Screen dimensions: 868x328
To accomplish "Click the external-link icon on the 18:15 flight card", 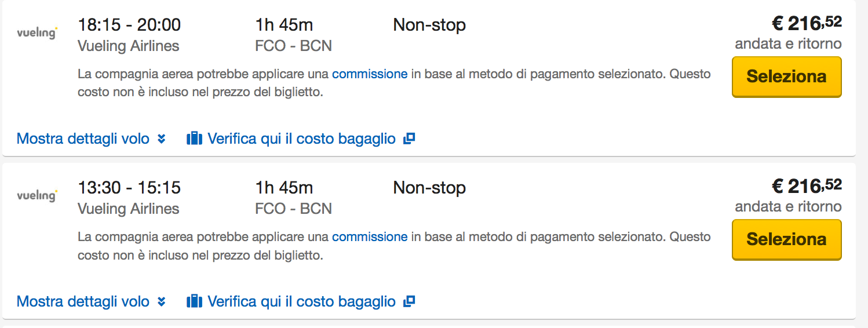I will (x=409, y=139).
